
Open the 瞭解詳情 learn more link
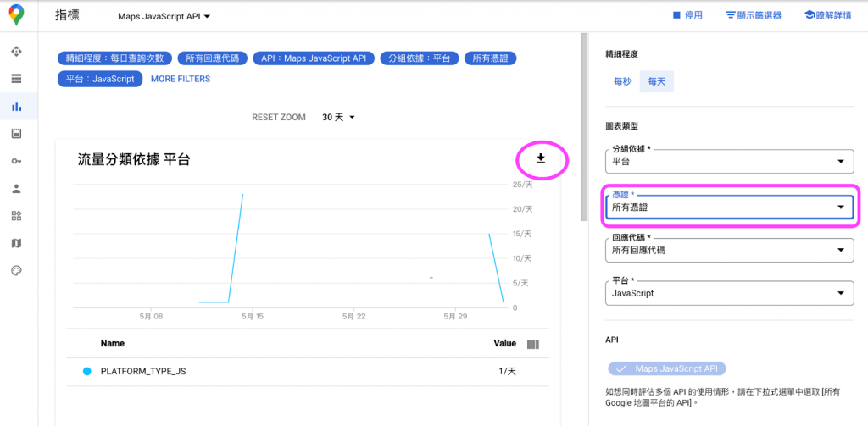tap(827, 15)
